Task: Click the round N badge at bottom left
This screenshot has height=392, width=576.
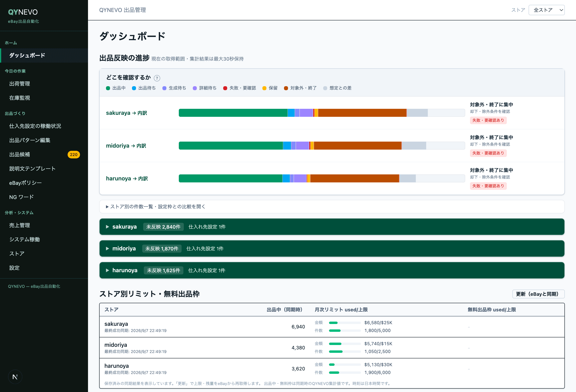Action: point(15,377)
